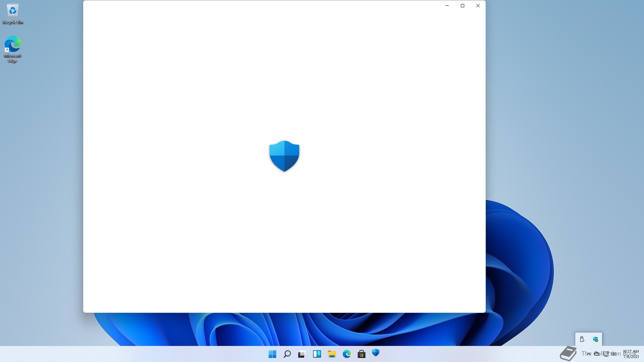Open the volume speaker tray icon

(614, 354)
